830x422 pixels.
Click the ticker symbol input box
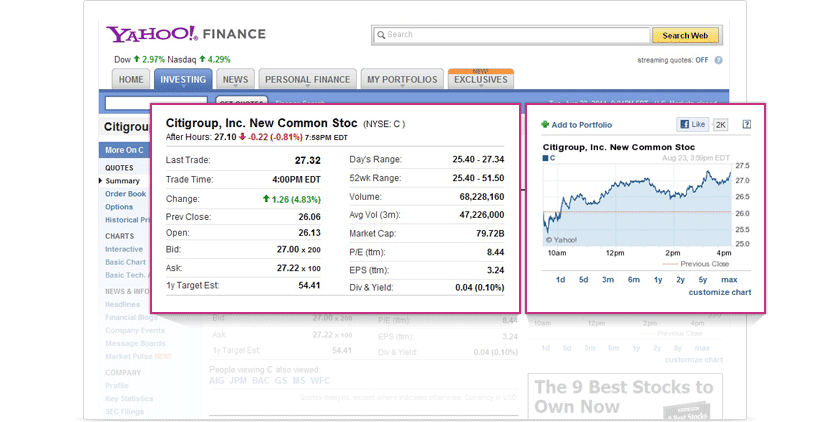click(x=156, y=103)
